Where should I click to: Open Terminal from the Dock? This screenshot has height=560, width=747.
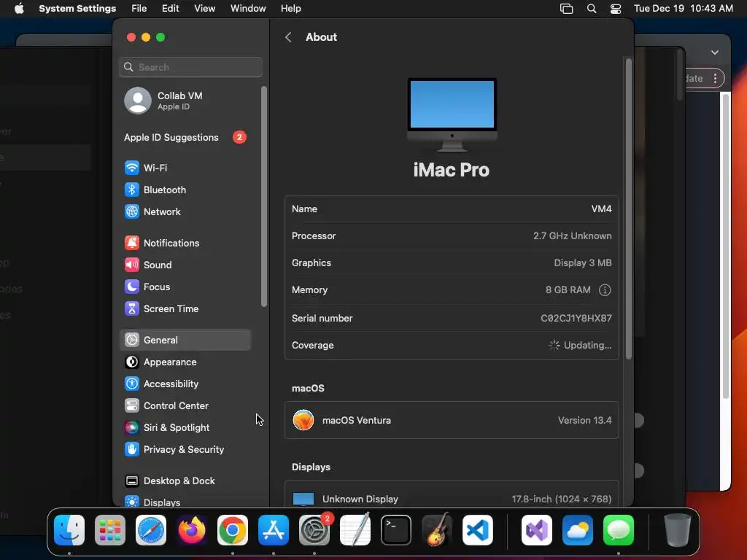tap(396, 530)
